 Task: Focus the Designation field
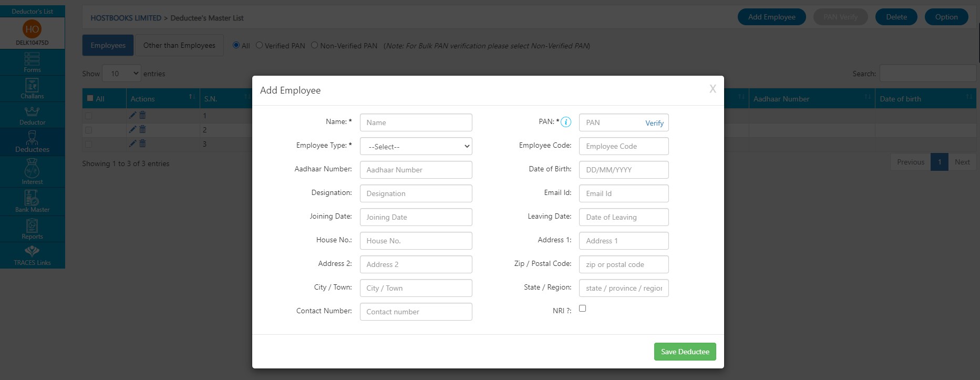(x=416, y=193)
